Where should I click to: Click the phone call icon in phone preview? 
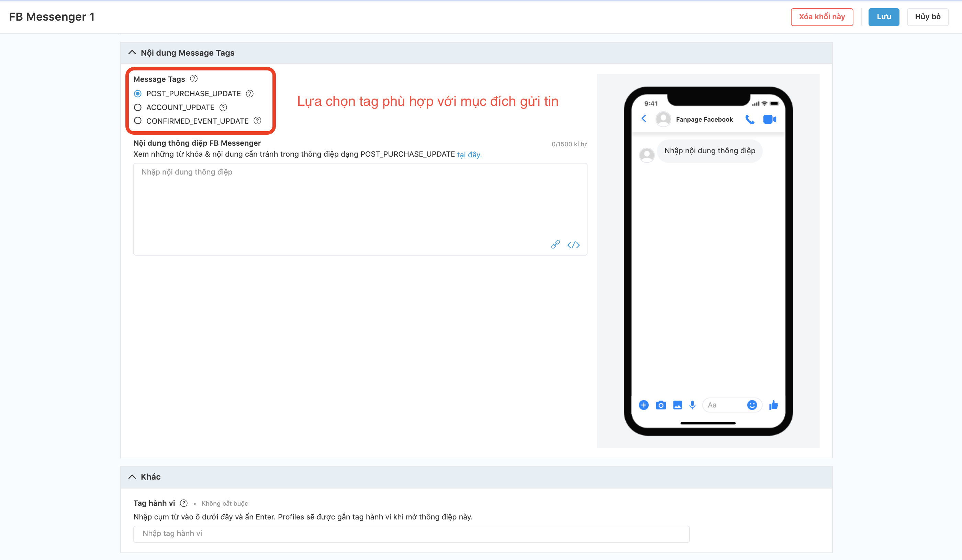pyautogui.click(x=750, y=119)
